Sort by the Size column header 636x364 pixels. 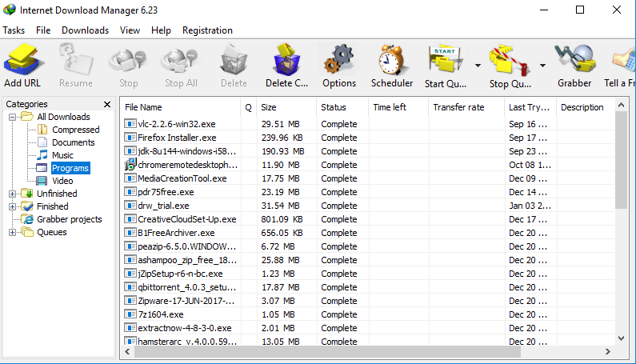click(x=286, y=107)
